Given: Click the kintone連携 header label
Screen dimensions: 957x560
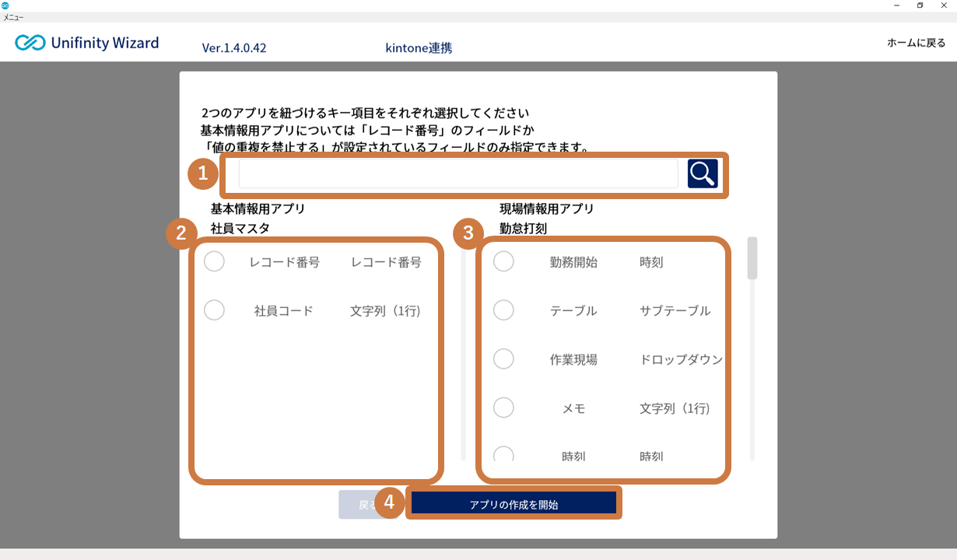Looking at the screenshot, I should 419,48.
